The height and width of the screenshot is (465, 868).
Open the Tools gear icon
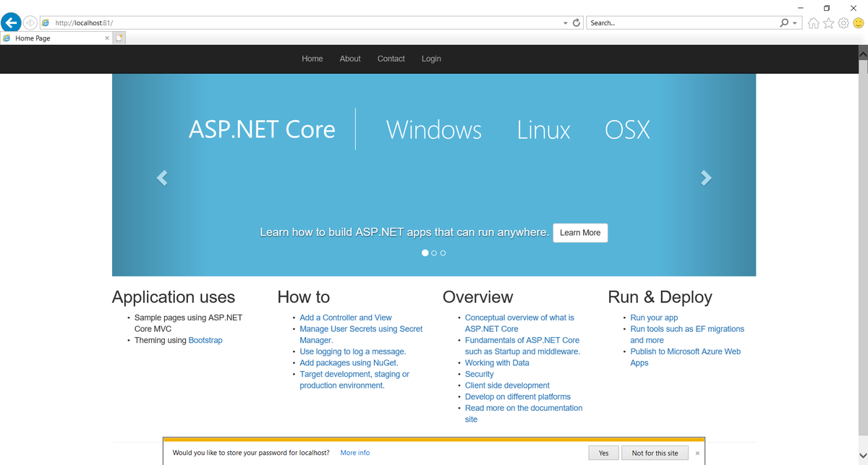[x=843, y=23]
